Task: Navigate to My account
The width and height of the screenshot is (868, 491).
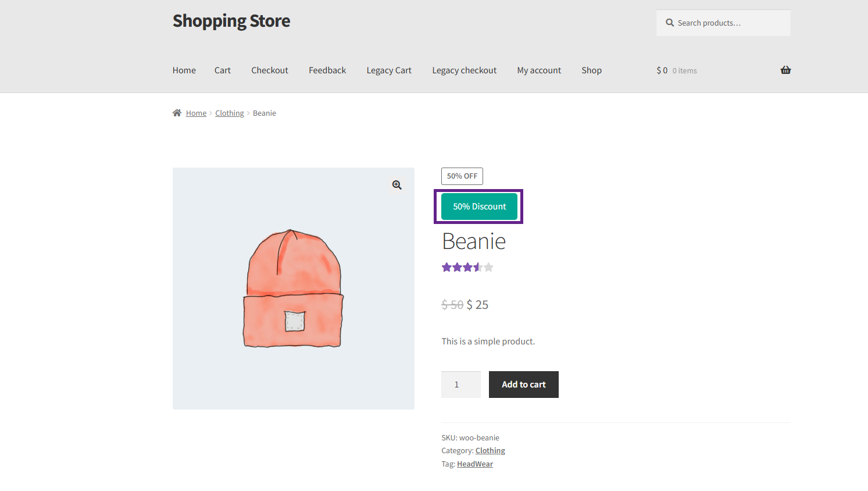Action: tap(539, 70)
